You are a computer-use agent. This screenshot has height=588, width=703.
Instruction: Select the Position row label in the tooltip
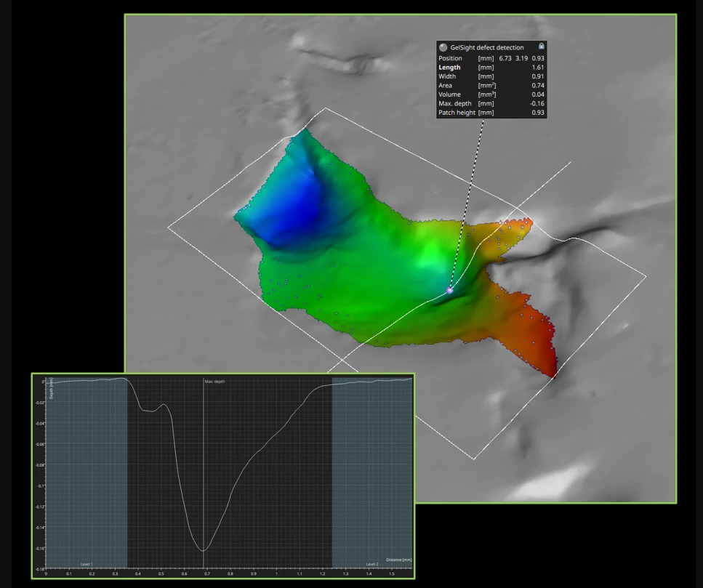(x=450, y=58)
